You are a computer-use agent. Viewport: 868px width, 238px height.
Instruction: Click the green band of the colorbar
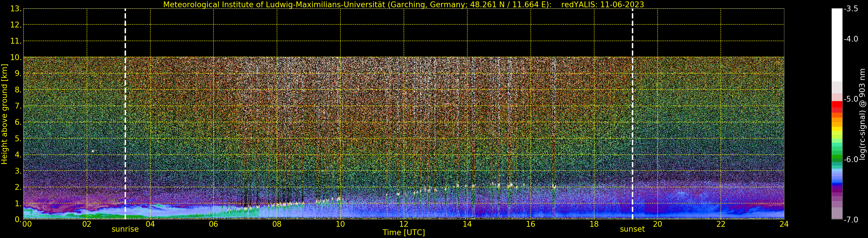pyautogui.click(x=837, y=156)
